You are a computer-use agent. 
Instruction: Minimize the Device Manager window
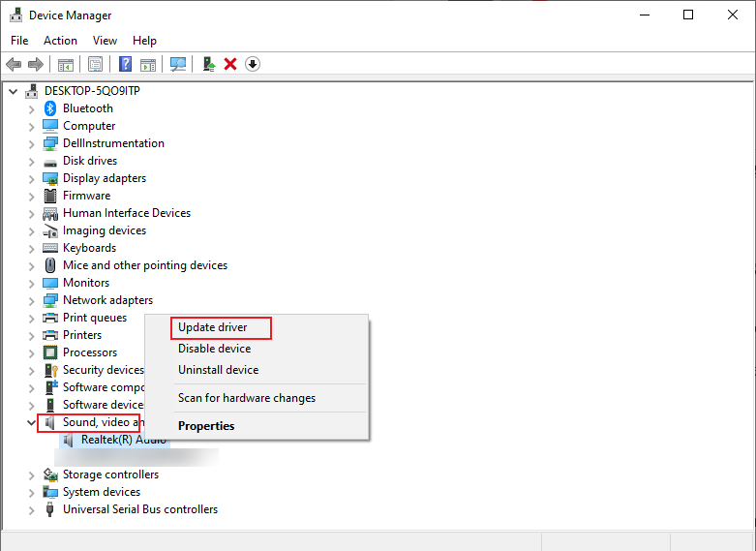coord(645,15)
